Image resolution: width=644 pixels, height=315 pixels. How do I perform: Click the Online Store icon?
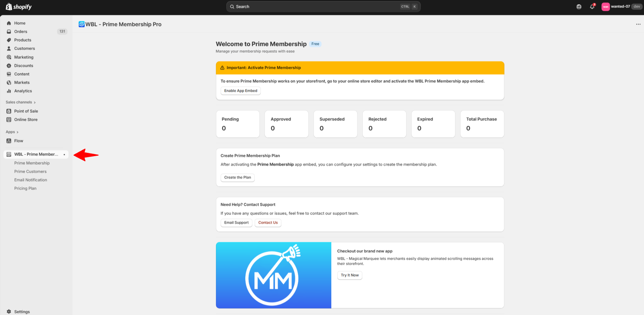point(9,119)
